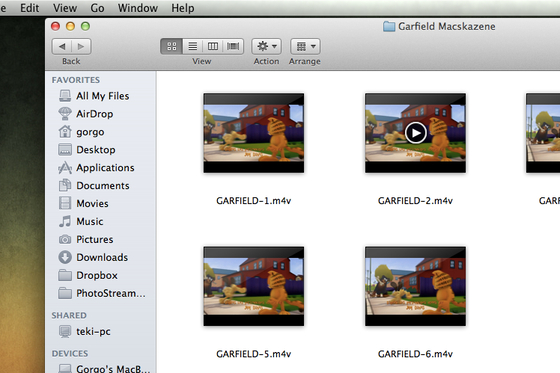Select GARFIELD-1.m4v video thumbnail

(x=254, y=133)
